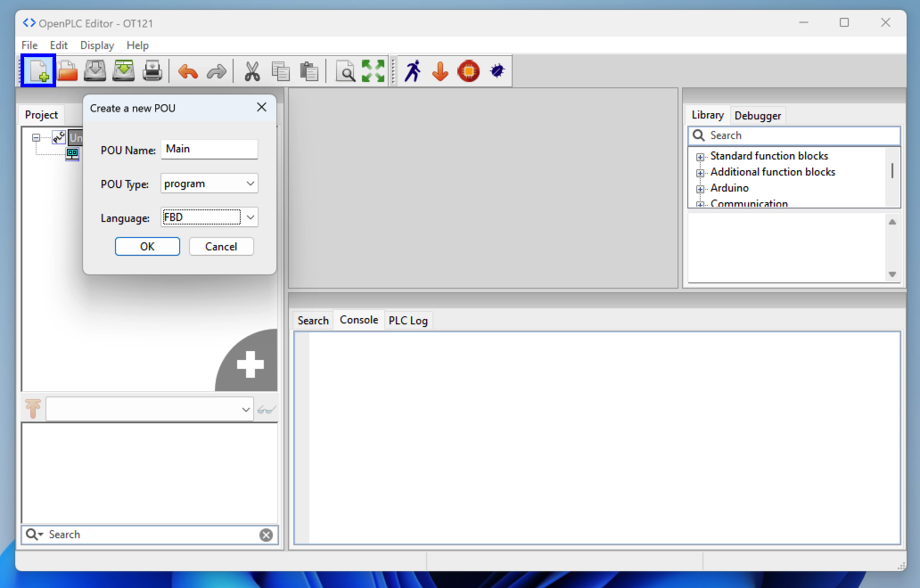Click the red Transfer to PLC chip icon
Viewport: 920px width, 588px height.
click(x=468, y=71)
